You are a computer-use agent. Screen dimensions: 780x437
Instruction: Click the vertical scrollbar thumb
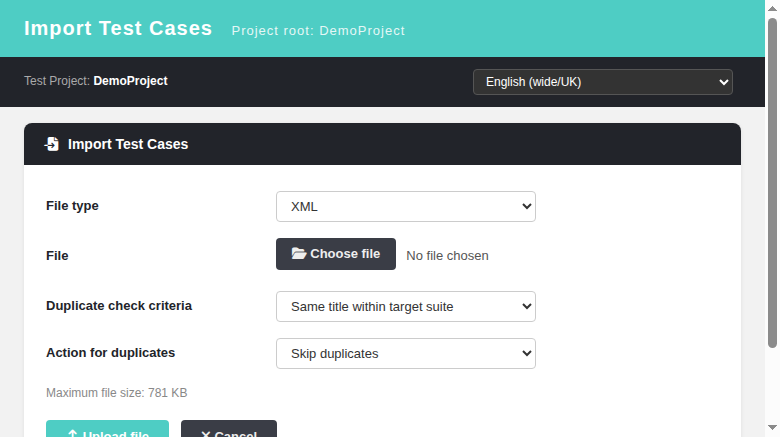coord(772,183)
